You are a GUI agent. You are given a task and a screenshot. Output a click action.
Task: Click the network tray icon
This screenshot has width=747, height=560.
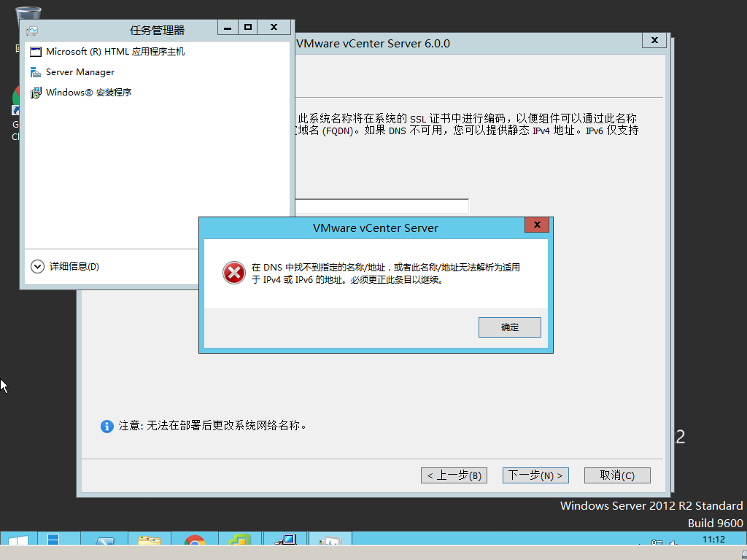[x=657, y=542]
